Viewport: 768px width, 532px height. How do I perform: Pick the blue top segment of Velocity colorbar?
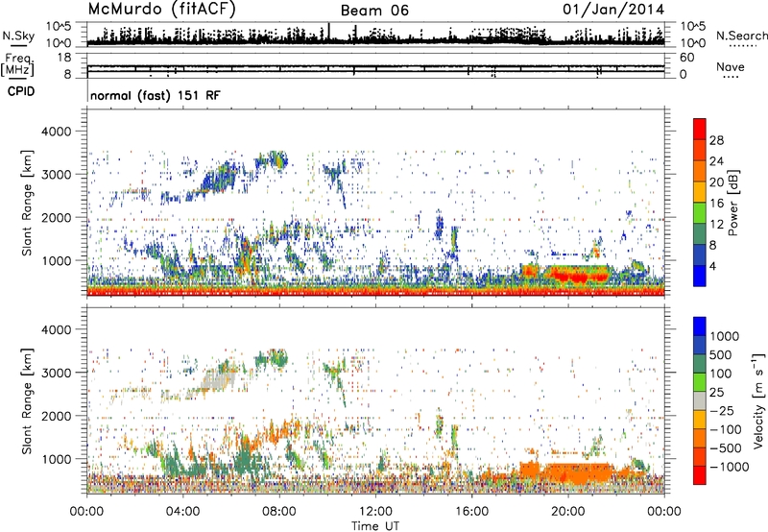(700, 326)
